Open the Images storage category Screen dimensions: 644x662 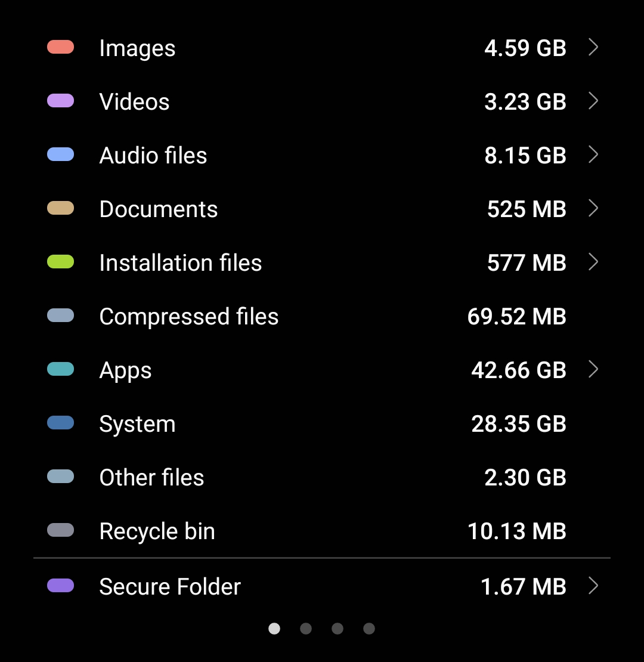(x=137, y=48)
